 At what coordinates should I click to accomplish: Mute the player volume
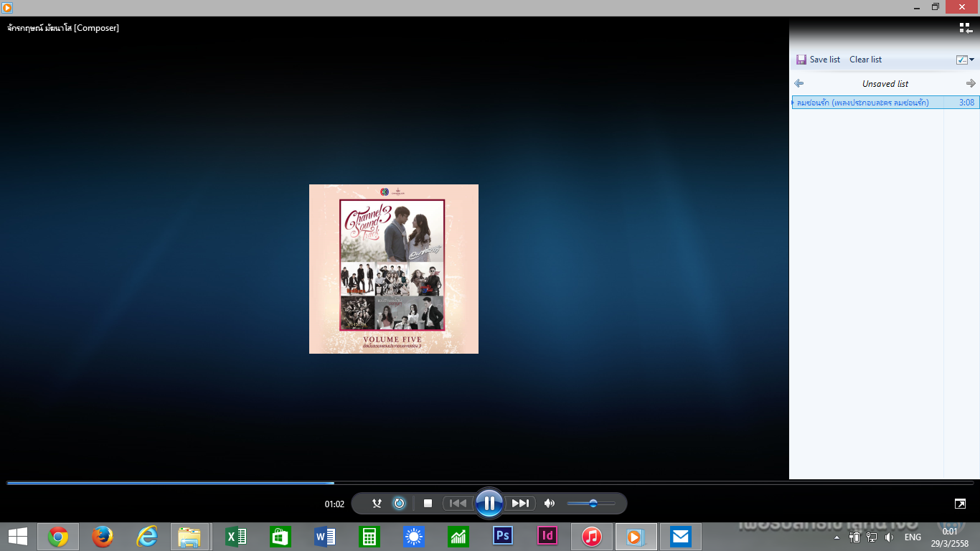pos(550,504)
